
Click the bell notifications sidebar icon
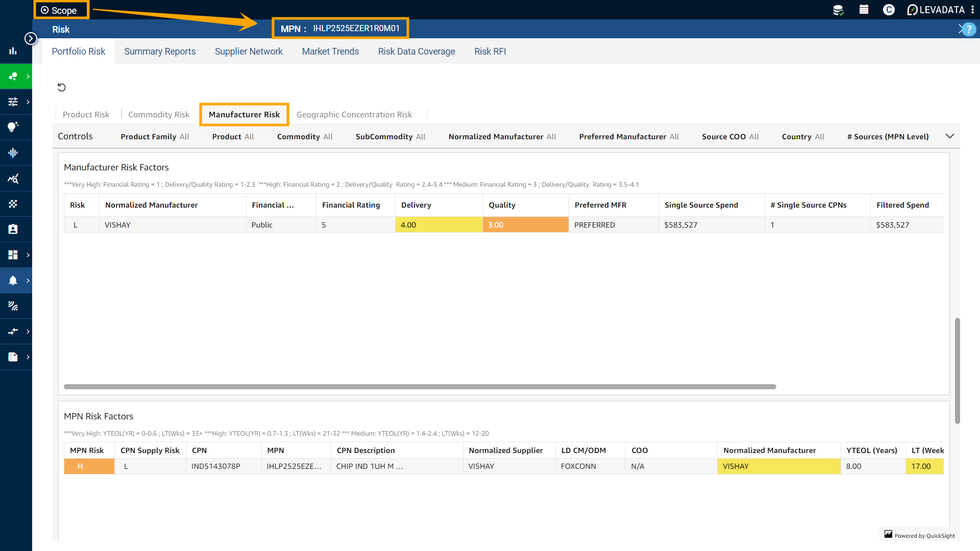(x=13, y=280)
